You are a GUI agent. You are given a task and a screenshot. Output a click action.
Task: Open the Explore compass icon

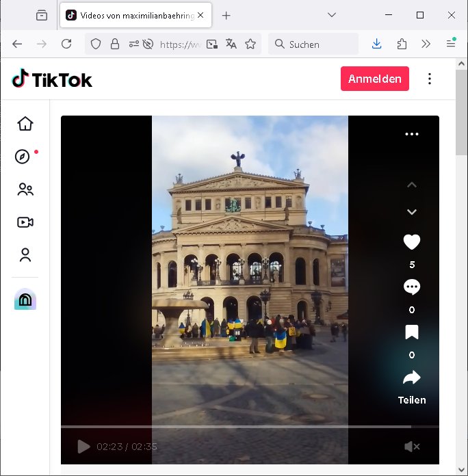[x=22, y=157]
